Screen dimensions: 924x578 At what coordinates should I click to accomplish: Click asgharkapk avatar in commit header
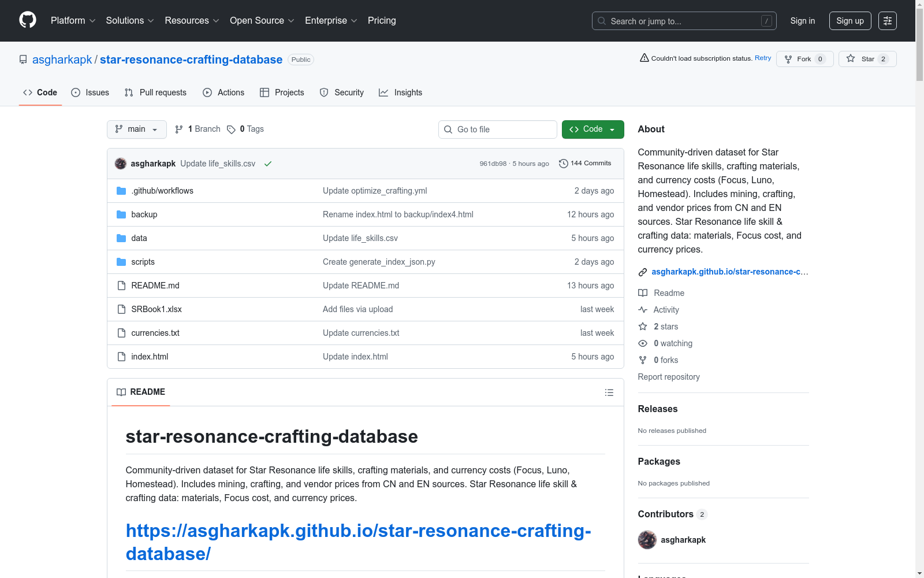click(121, 164)
